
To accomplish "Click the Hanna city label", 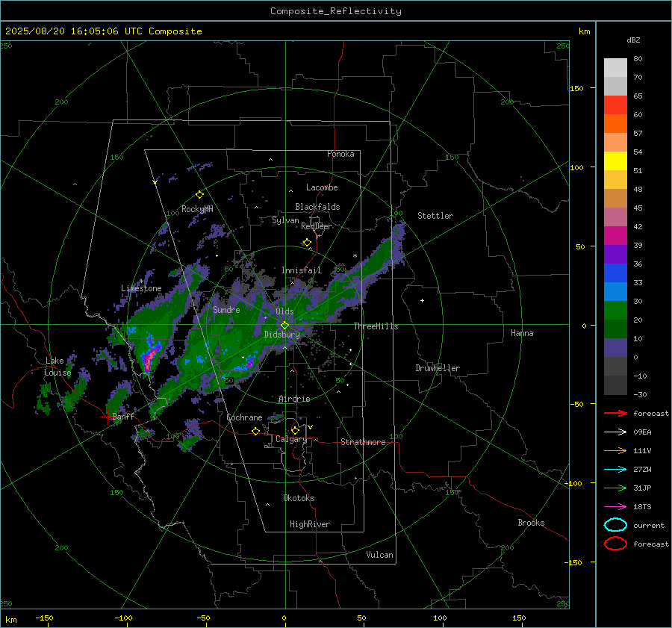I will click(x=522, y=333).
